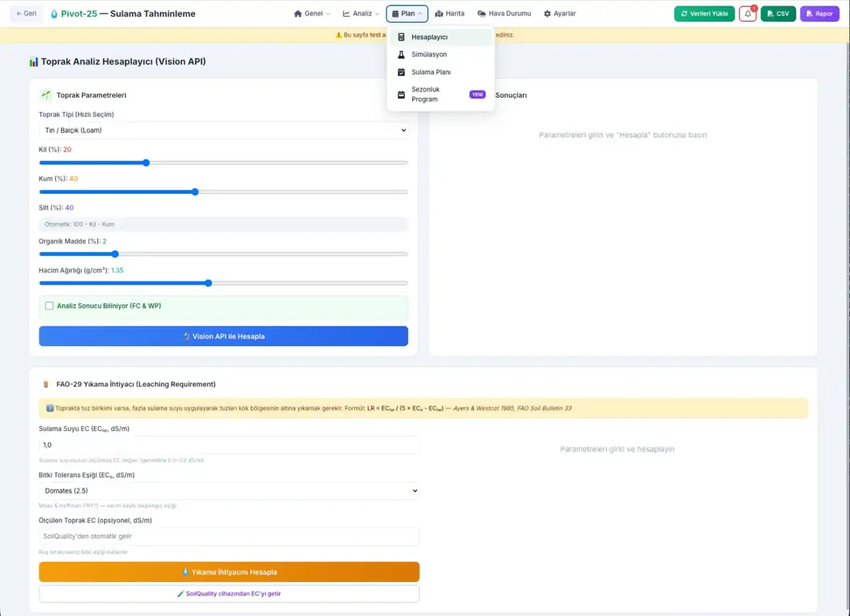Viewport: 850px width, 616px height.
Task: Expand the Analiz navigation menu
Action: [x=361, y=13]
